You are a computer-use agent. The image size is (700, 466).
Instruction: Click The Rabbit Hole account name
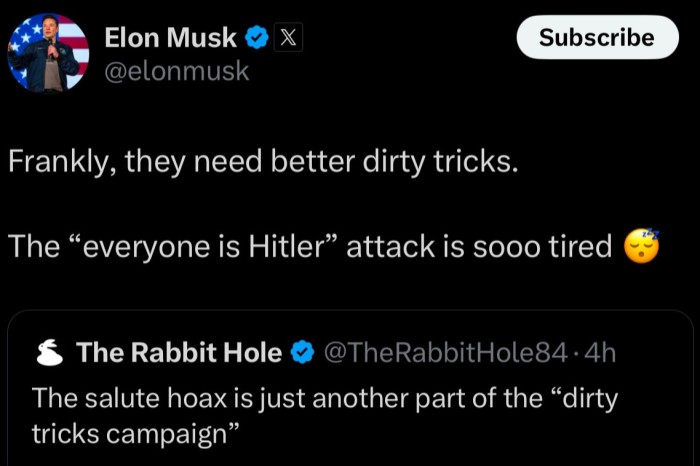coord(179,352)
